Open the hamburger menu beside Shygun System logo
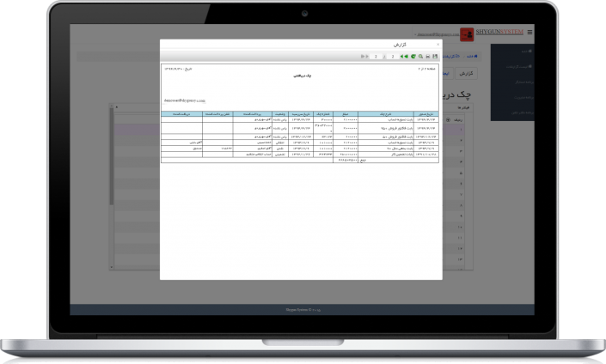Viewport: 606px width, 364px height. coord(529,33)
